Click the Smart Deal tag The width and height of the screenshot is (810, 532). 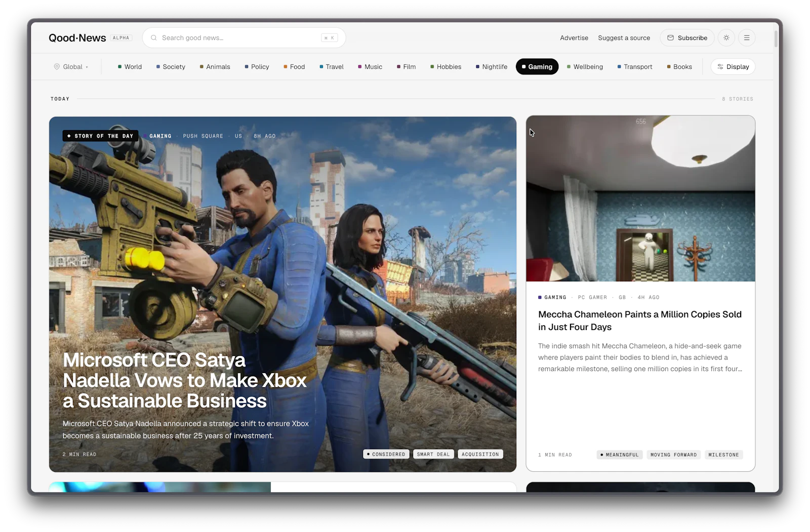(433, 455)
